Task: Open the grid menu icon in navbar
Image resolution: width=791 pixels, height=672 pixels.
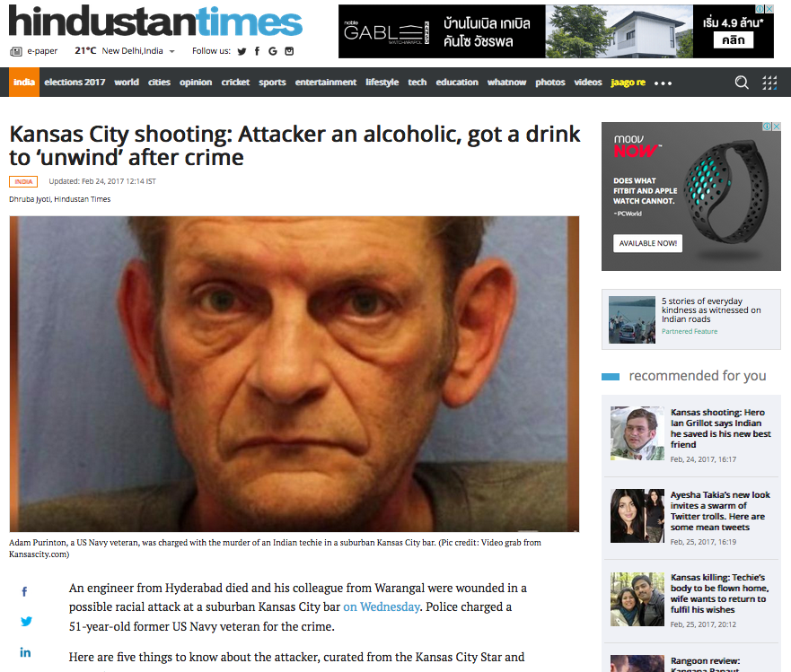Action: [769, 83]
